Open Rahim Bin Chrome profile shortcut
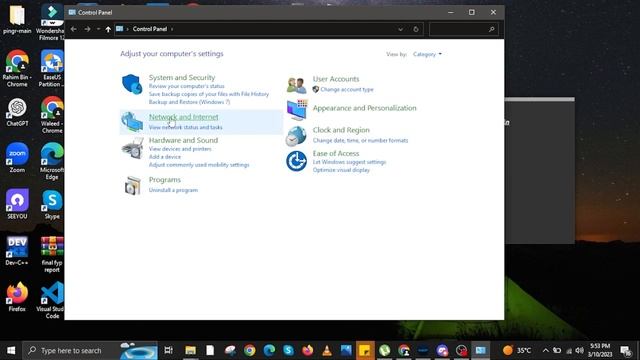640x360 pixels. (17, 69)
